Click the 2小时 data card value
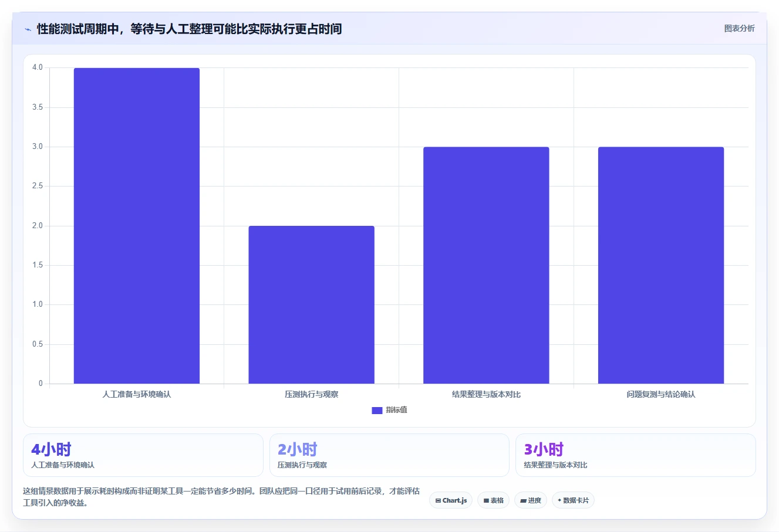The image size is (779, 532). click(297, 449)
